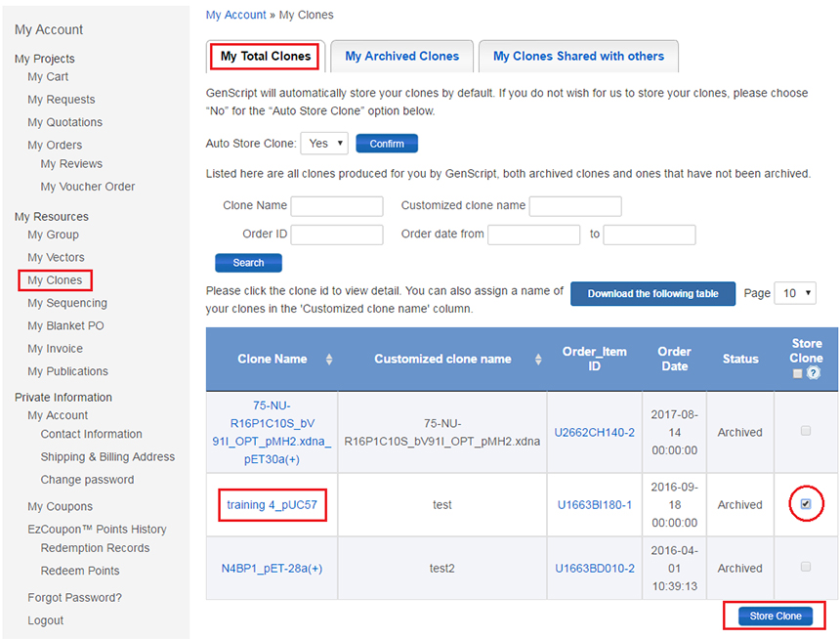Image resolution: width=840 pixels, height=639 pixels.
Task: Open My Blanket PO in sidebar
Action: pos(65,326)
